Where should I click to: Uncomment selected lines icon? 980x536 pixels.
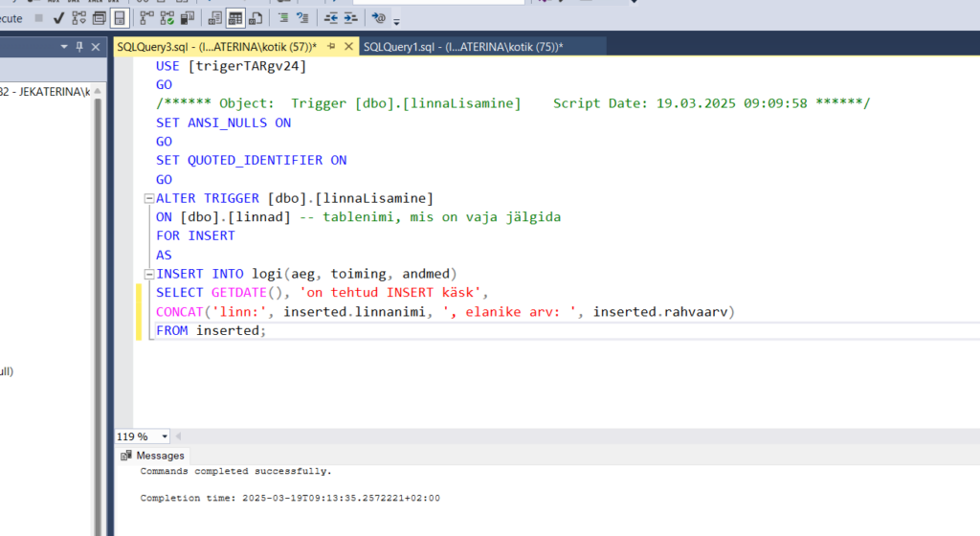point(303,18)
